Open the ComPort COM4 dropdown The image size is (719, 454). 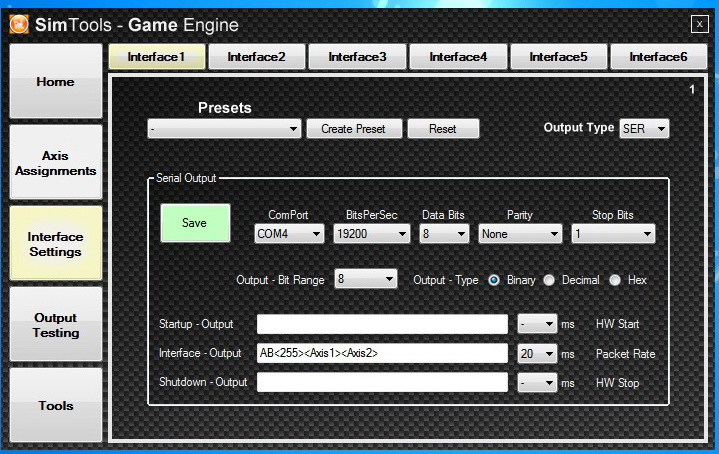click(x=289, y=234)
